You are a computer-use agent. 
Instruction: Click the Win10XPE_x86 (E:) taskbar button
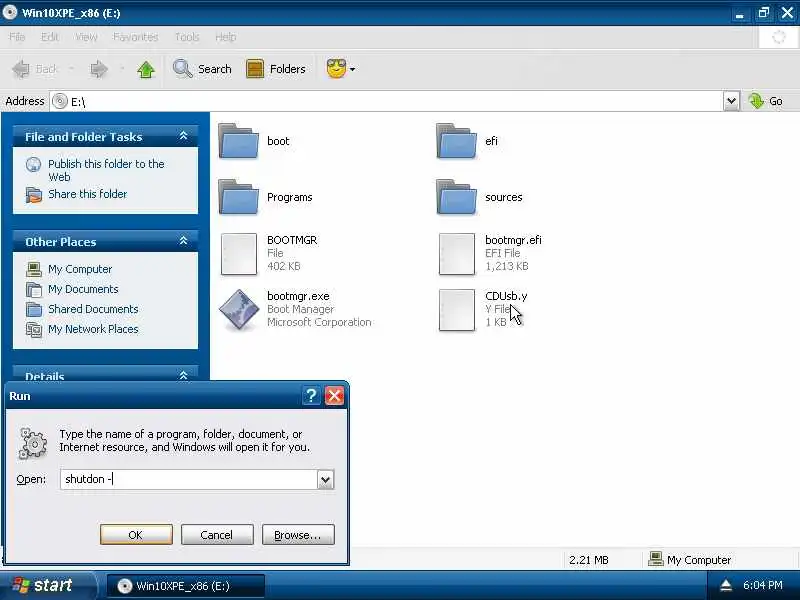pyautogui.click(x=186, y=586)
